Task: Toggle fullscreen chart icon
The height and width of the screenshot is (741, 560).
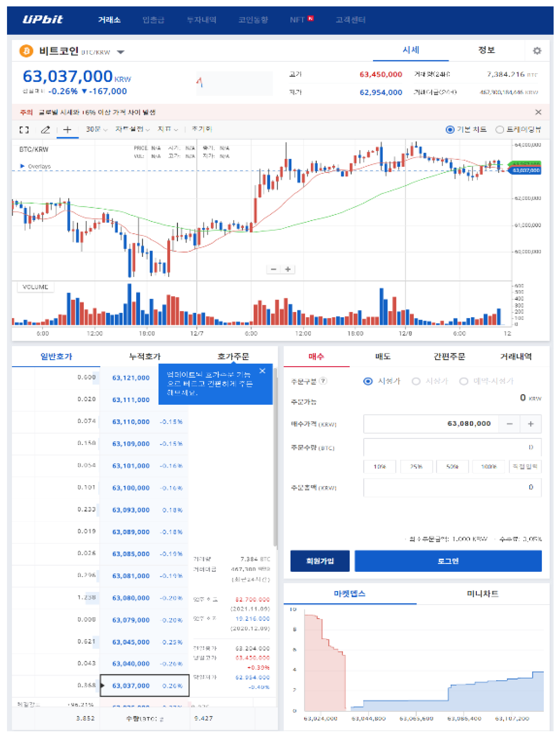Action: click(x=24, y=130)
